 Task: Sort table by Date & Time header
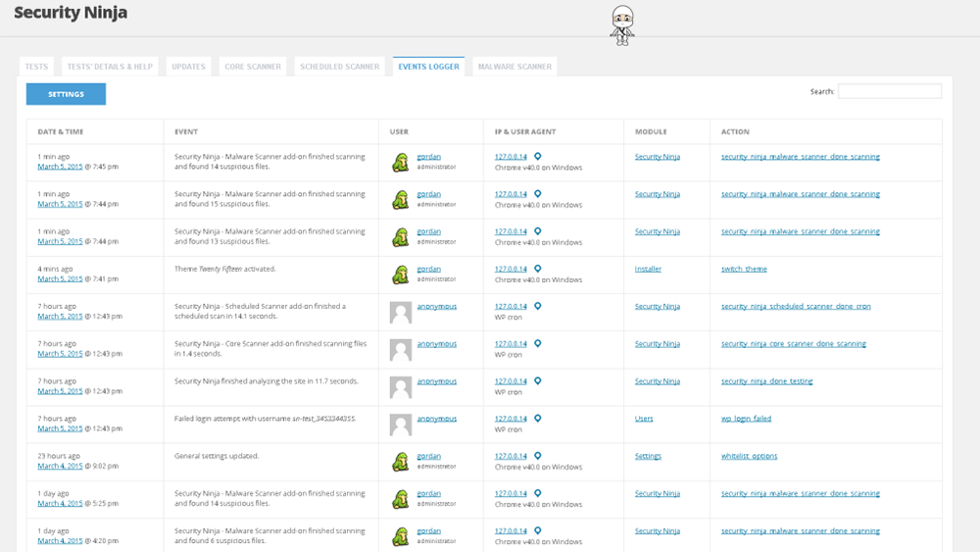pos(61,131)
